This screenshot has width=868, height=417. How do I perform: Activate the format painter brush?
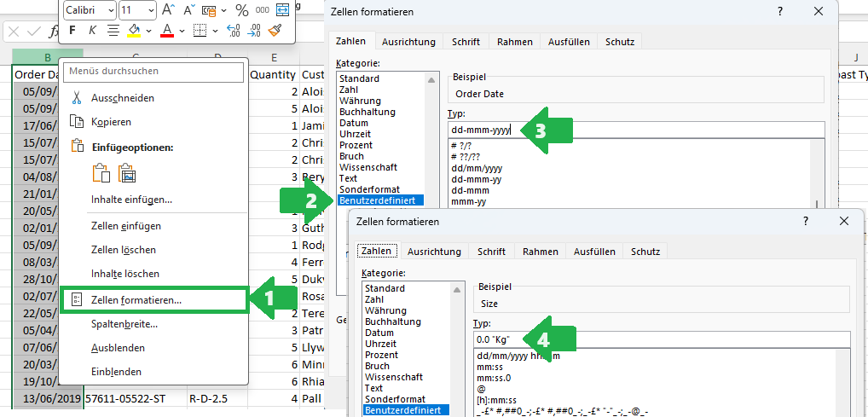coord(274,30)
